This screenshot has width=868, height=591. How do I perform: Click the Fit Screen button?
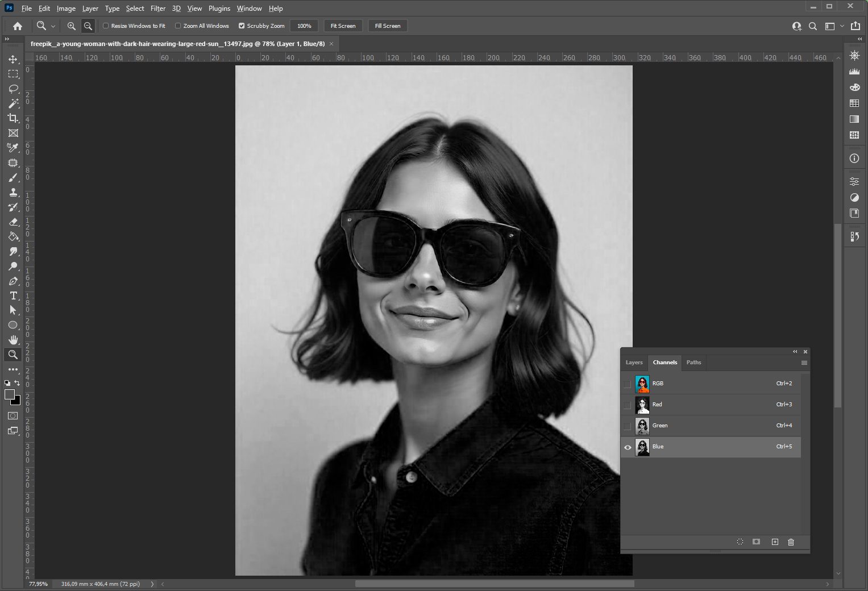pyautogui.click(x=343, y=26)
